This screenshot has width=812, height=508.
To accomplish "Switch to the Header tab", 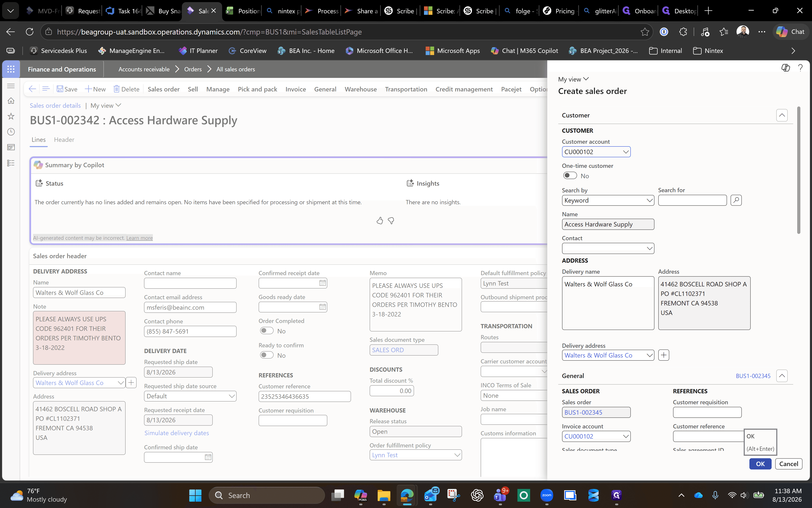I will [x=64, y=139].
